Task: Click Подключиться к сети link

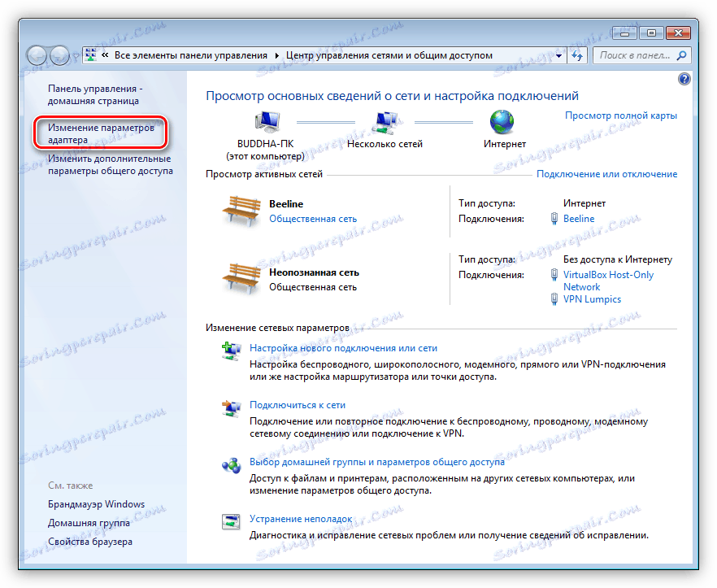Action: (298, 405)
